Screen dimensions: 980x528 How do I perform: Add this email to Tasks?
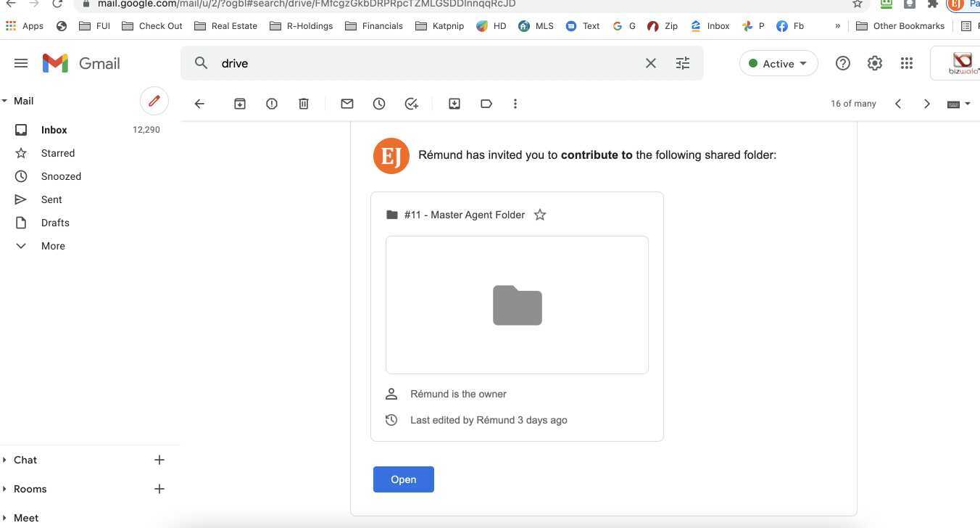tap(411, 104)
